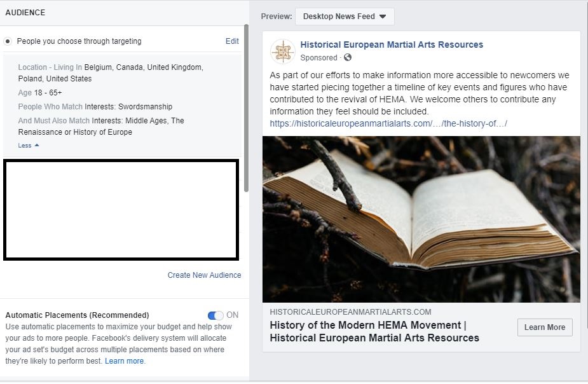Click Create New Audience link
Viewport: 588px width, 384px height.
click(205, 275)
